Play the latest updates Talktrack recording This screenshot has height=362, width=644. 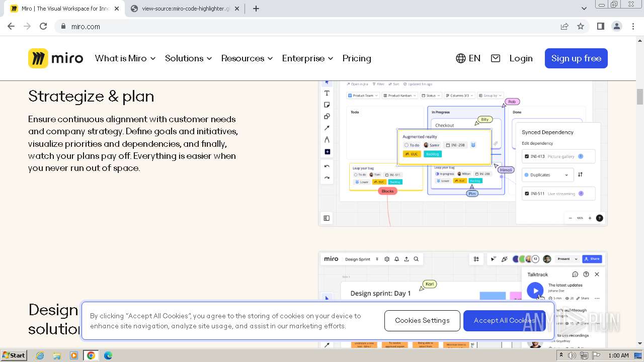coord(535,291)
